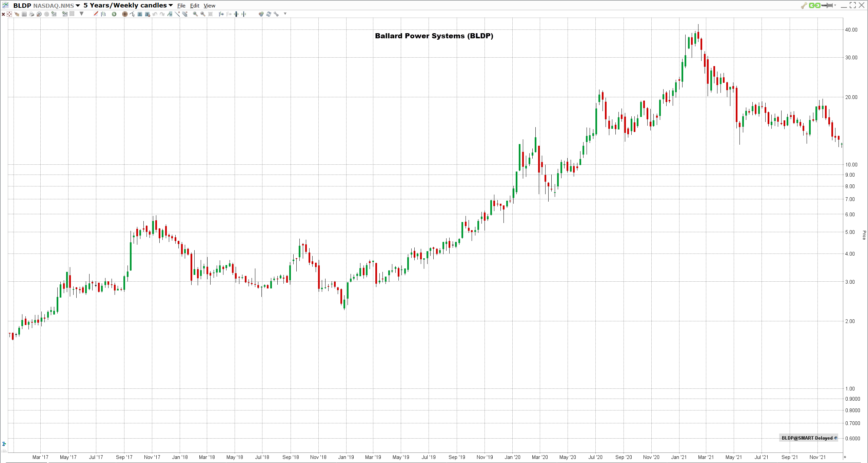Click the green dollar sign icon

(114, 14)
